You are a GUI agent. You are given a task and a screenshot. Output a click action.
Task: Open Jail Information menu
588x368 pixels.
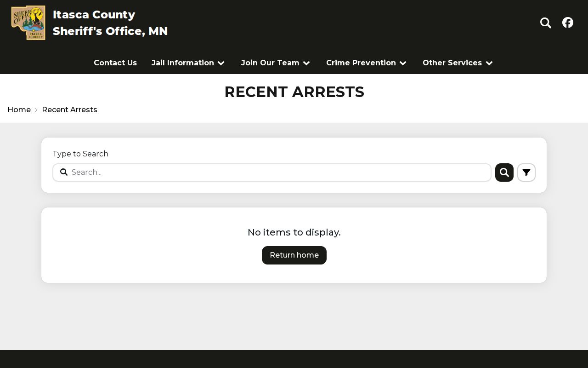(183, 63)
